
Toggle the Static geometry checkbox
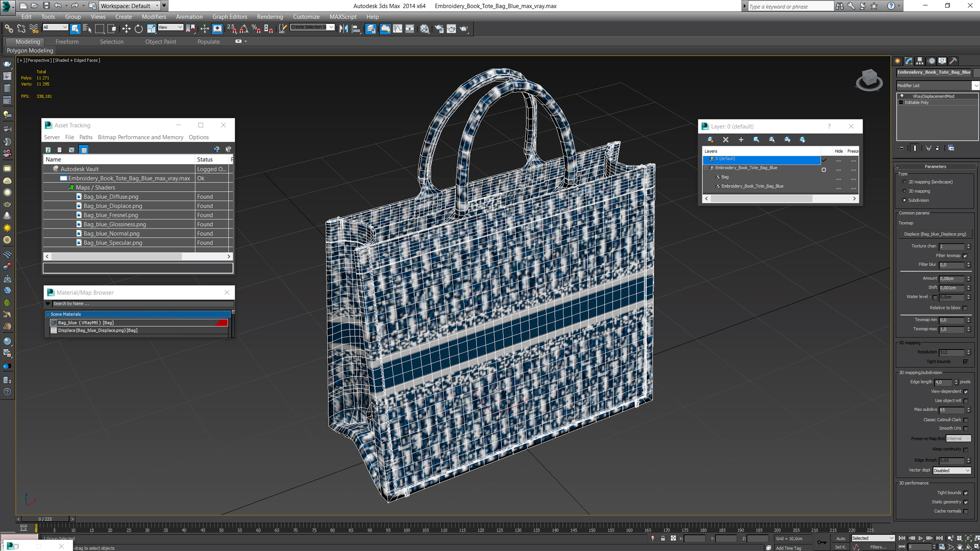point(966,502)
